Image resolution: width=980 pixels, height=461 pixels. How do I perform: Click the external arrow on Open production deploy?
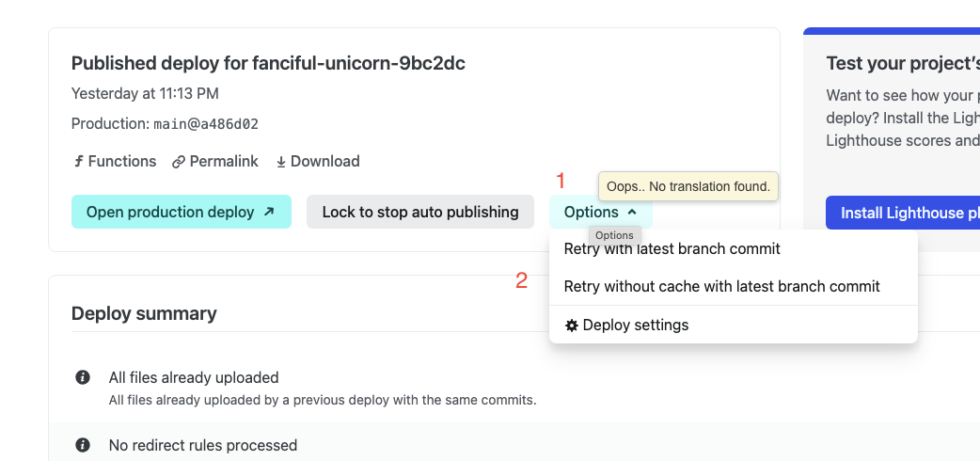[x=269, y=213]
